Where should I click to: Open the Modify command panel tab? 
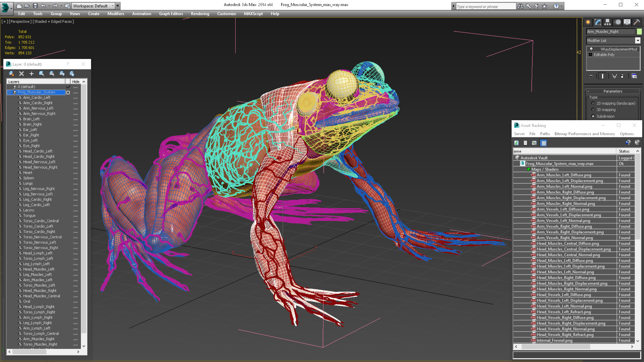point(598,22)
